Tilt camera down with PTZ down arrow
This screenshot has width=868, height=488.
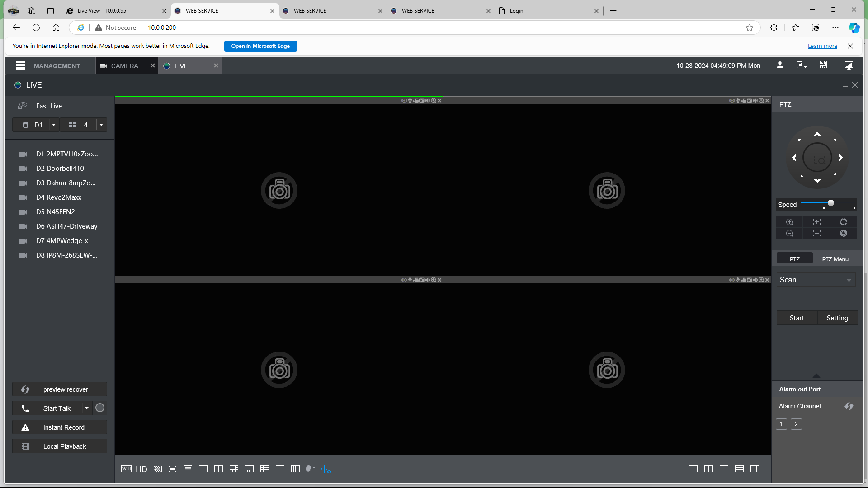click(x=817, y=181)
